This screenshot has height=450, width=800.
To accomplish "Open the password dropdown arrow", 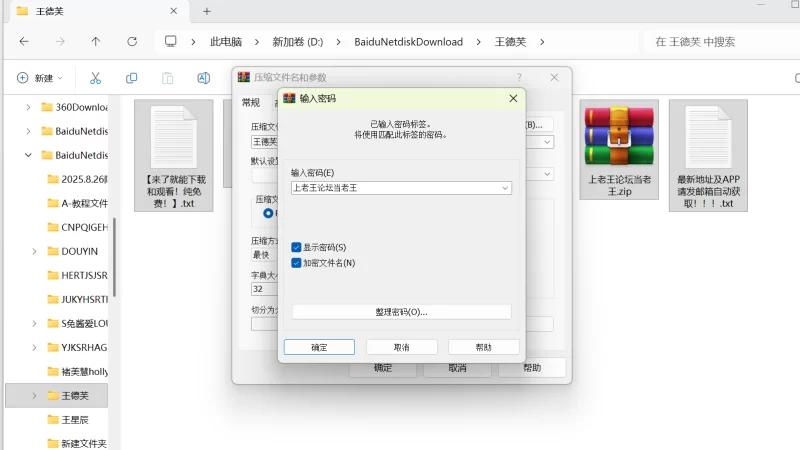I will click(505, 188).
